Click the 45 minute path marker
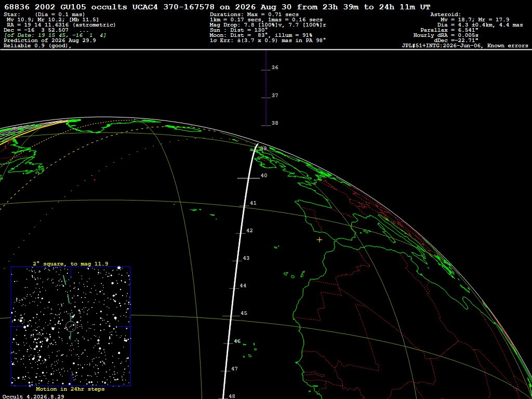The image size is (532, 399). 244,313
